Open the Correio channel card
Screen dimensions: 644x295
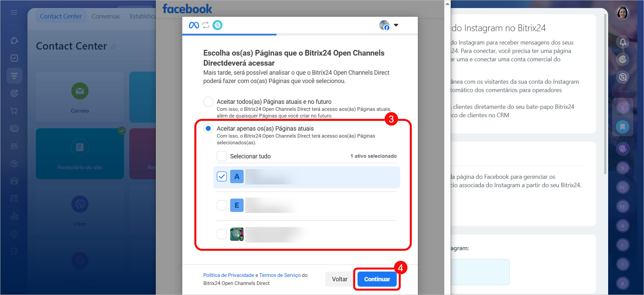80,97
